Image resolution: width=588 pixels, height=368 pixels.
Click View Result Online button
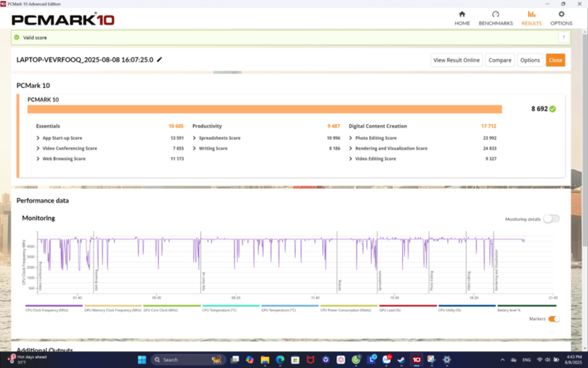tap(456, 60)
